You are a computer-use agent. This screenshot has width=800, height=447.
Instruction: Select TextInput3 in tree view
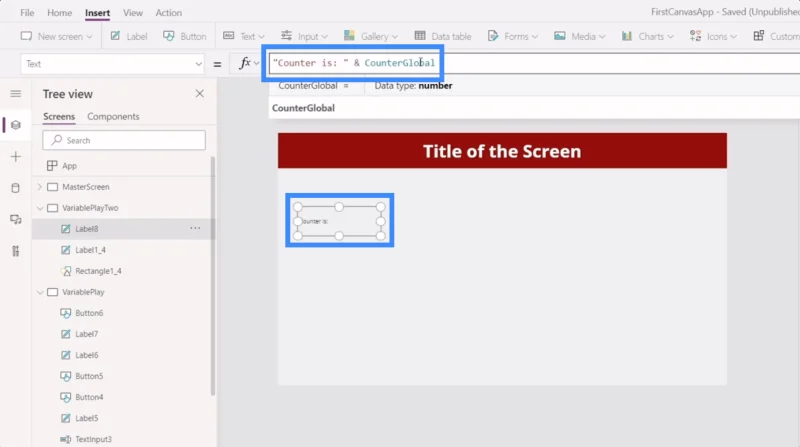[x=93, y=439]
